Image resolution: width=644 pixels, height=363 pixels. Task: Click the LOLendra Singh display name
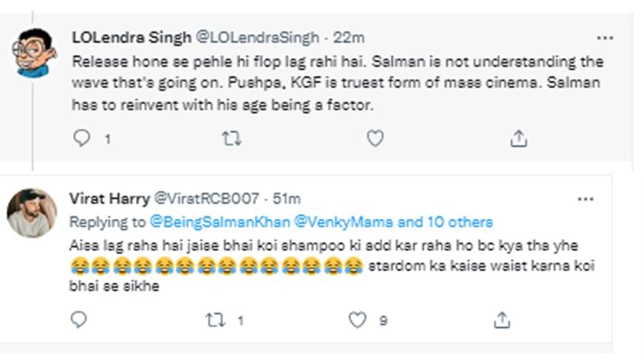coord(131,38)
